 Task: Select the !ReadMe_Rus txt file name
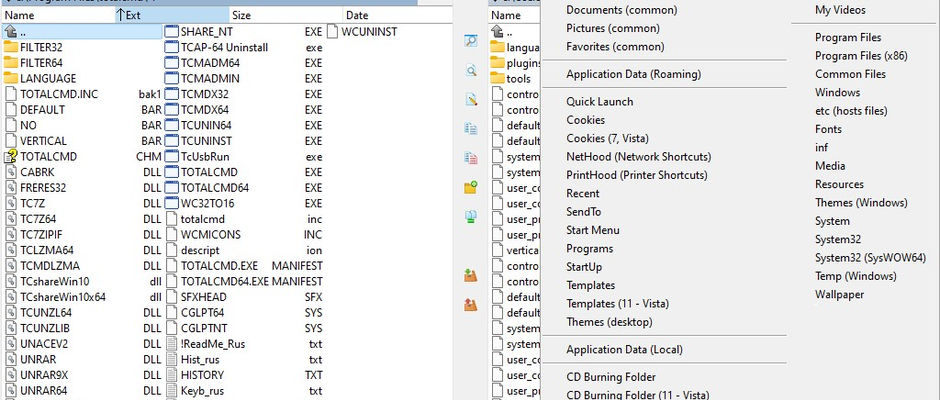pyautogui.click(x=212, y=344)
